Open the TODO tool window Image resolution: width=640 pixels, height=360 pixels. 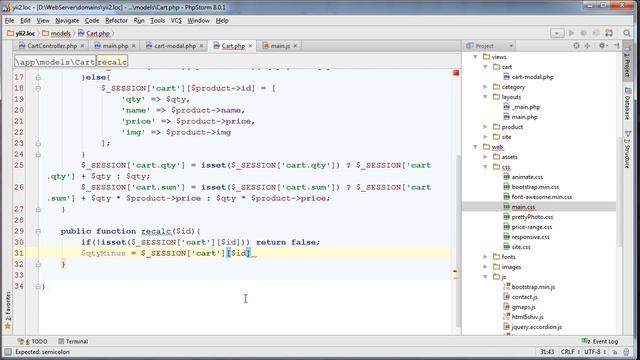(33, 341)
